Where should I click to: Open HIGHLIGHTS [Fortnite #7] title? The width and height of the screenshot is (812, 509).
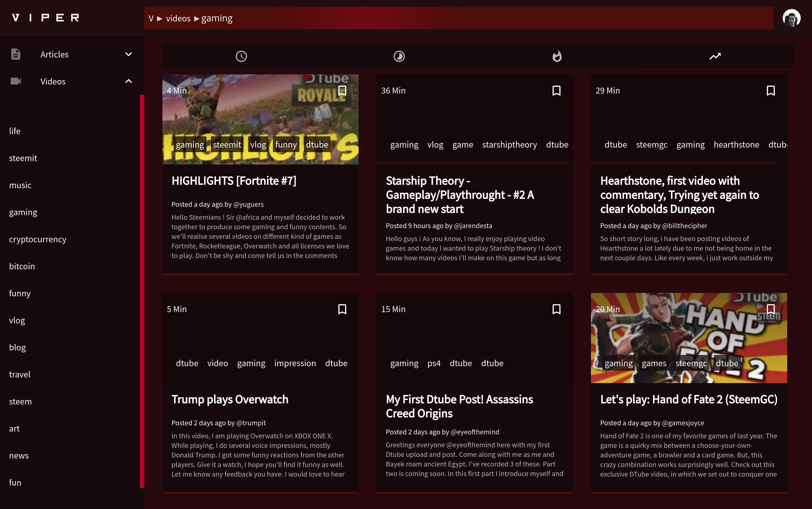[234, 181]
